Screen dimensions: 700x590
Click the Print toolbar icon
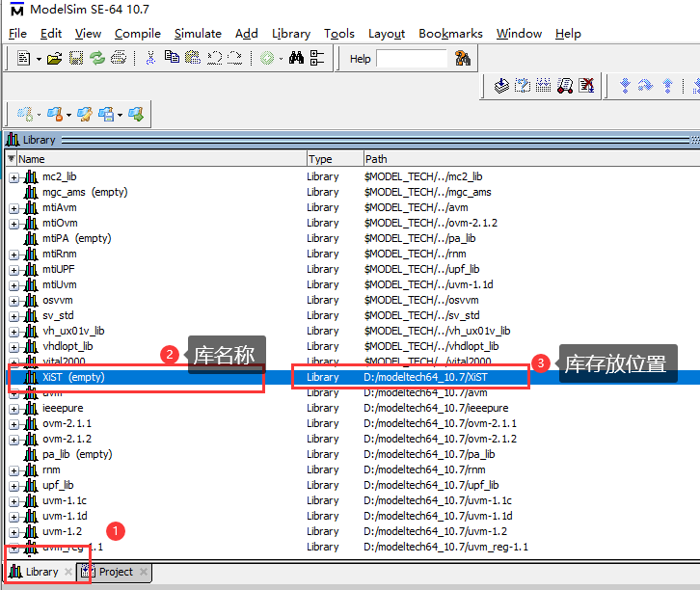point(119,58)
